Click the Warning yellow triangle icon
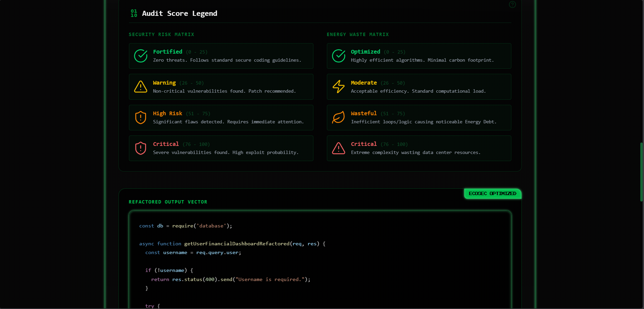 click(x=141, y=87)
